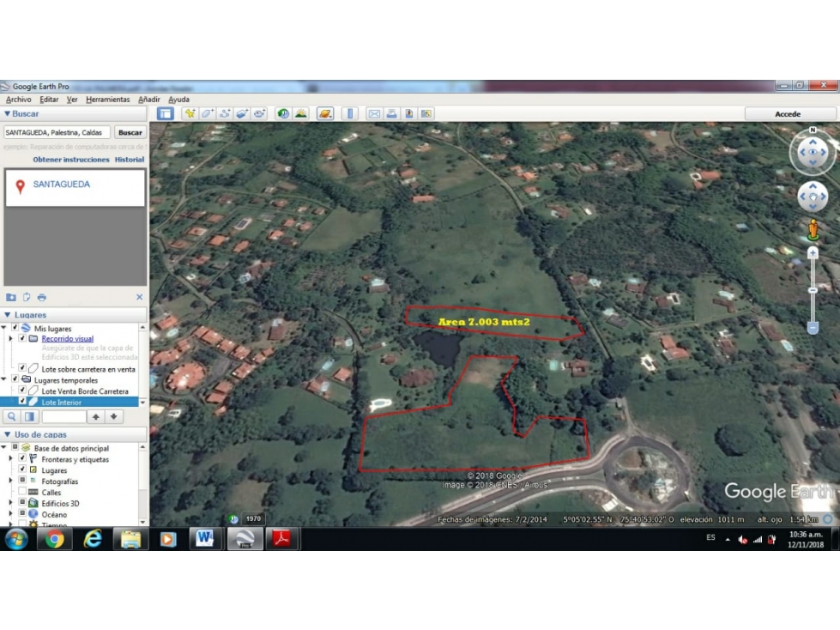Click the copy-to-clipboard icon under search results

coord(27,297)
